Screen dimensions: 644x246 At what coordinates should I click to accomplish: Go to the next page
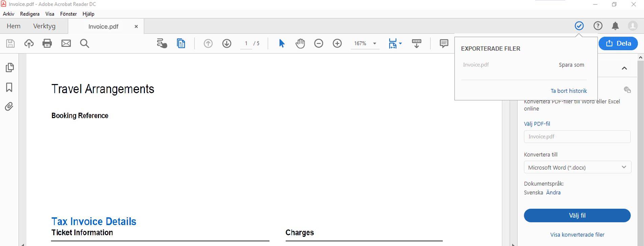click(227, 44)
